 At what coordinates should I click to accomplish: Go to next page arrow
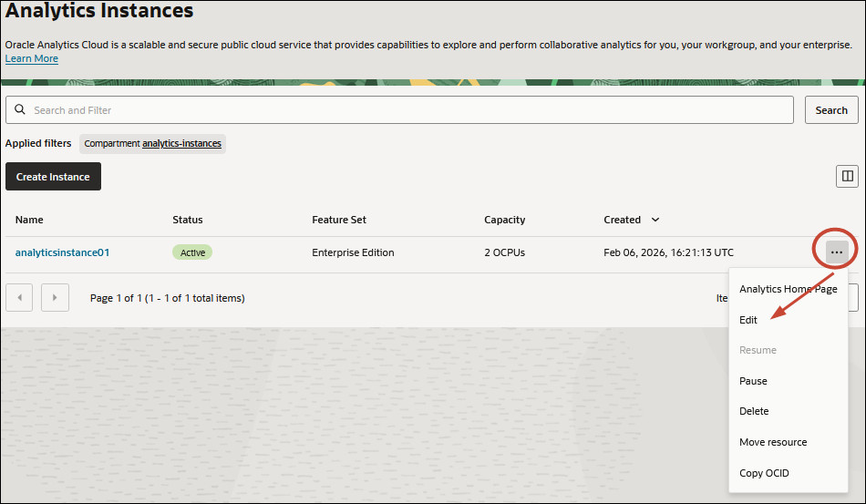coord(56,297)
